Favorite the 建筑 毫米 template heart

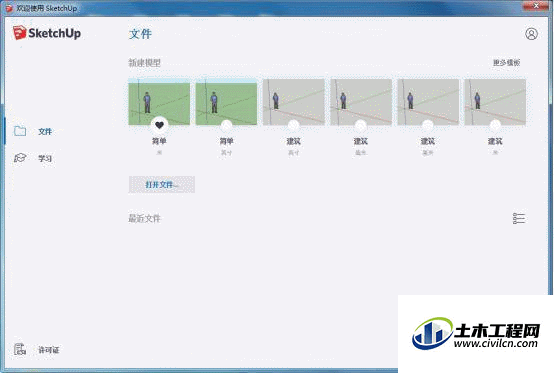(361, 125)
